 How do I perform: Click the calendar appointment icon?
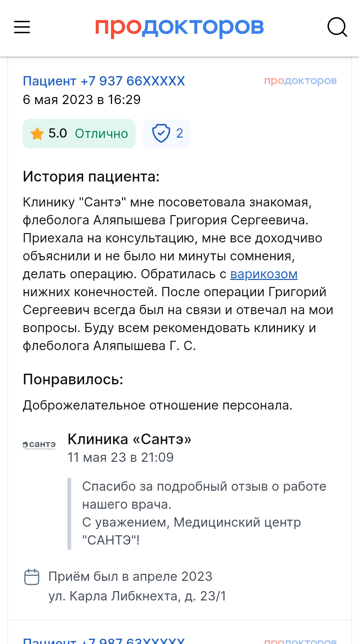[32, 577]
